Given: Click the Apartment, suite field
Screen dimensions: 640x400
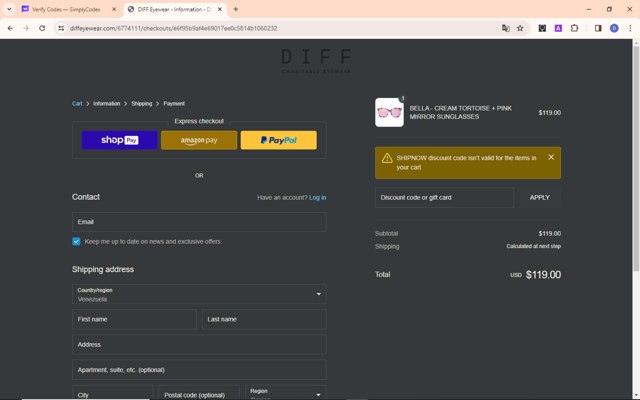Looking at the screenshot, I should coord(199,370).
